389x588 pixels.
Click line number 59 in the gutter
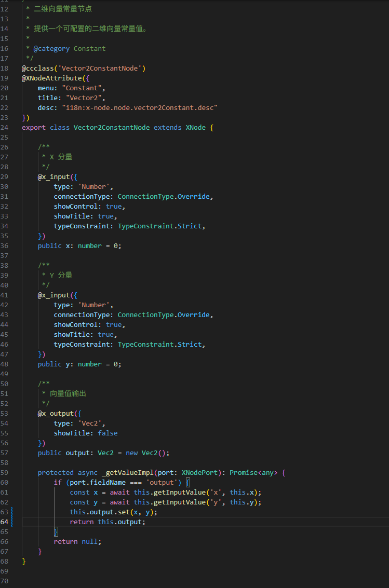coord(4,472)
